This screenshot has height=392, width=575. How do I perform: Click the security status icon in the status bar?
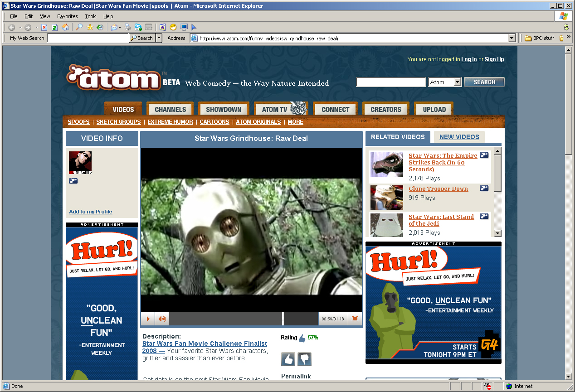(x=487, y=386)
